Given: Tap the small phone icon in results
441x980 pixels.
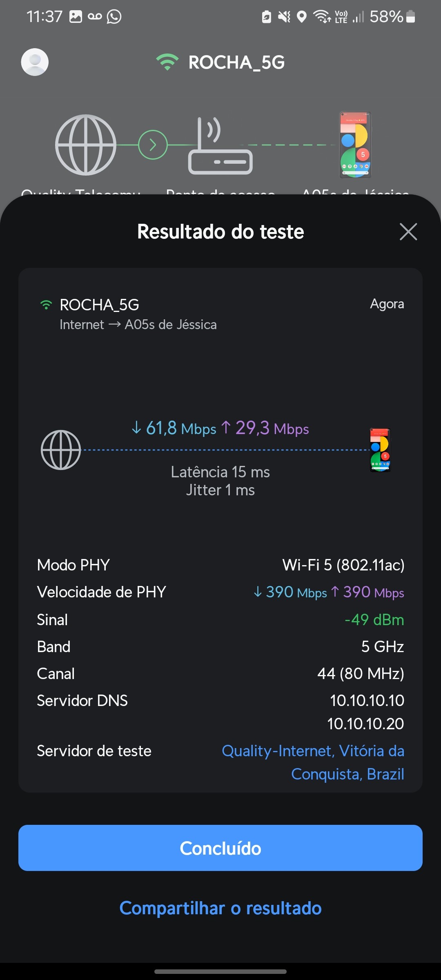Looking at the screenshot, I should coord(380,450).
